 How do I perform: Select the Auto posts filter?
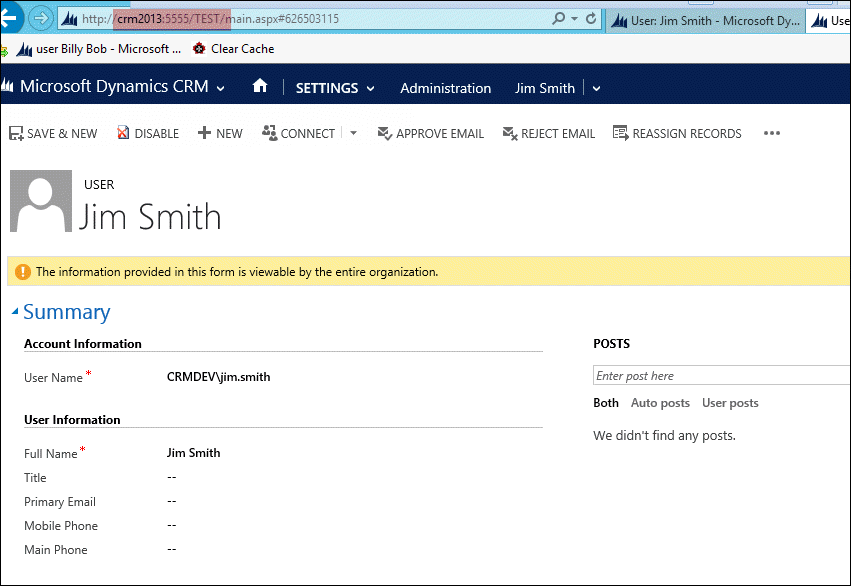(x=660, y=403)
